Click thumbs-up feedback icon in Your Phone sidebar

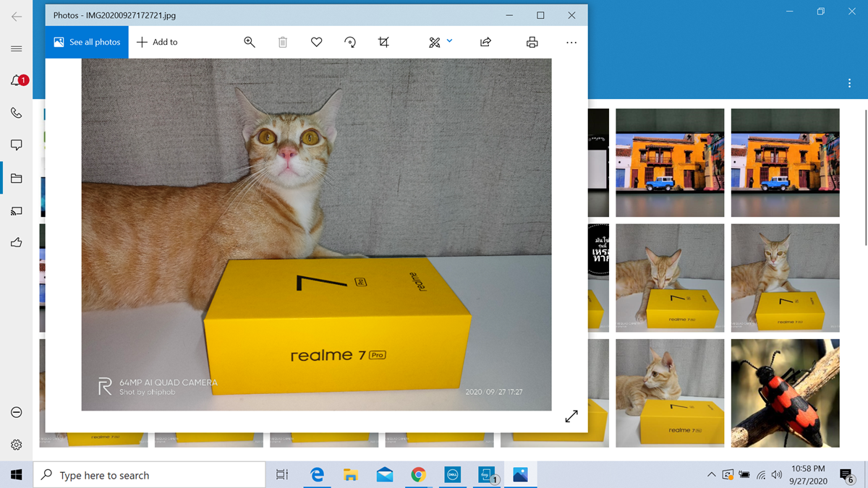click(x=17, y=243)
